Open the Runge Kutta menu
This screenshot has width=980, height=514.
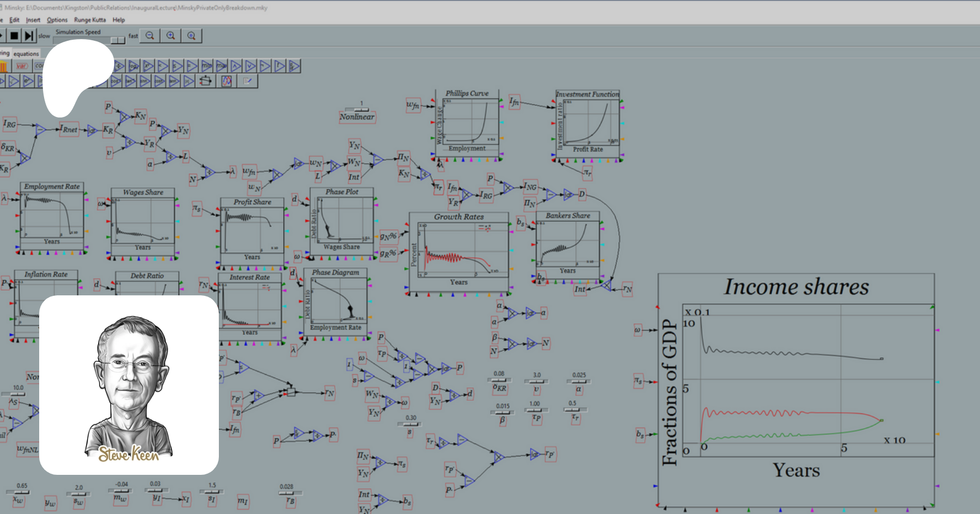(x=90, y=20)
